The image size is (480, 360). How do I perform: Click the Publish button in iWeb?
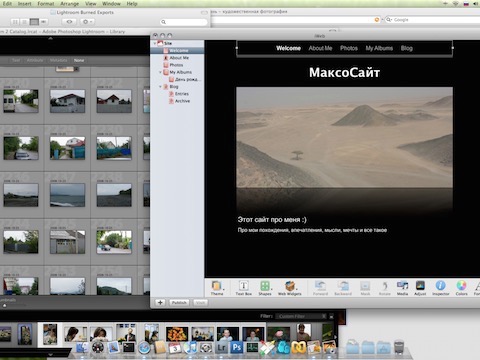[x=179, y=302]
